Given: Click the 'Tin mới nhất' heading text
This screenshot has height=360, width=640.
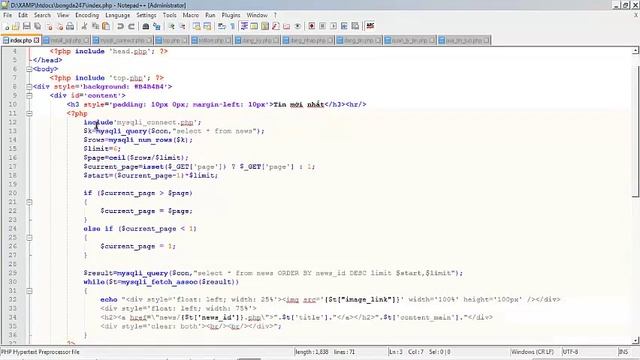Looking at the screenshot, I should coord(298,104).
